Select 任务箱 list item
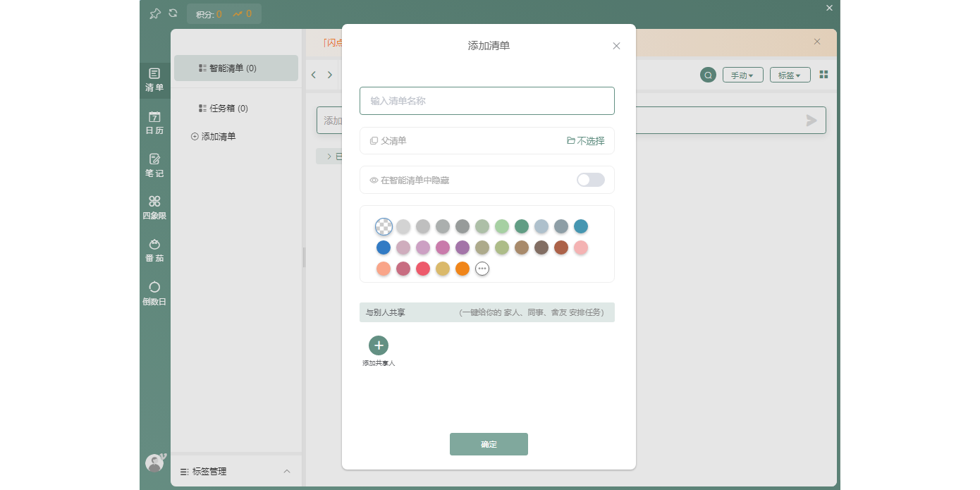980x490 pixels. point(228,109)
